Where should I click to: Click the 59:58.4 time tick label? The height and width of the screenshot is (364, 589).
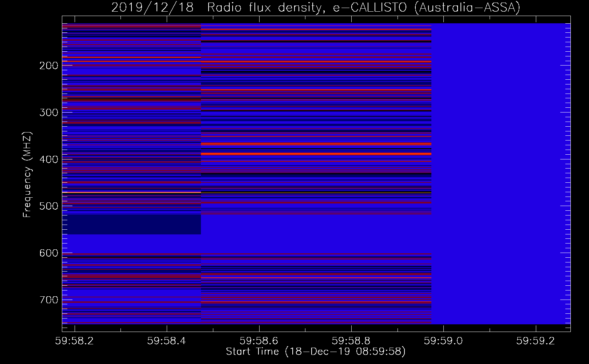pyautogui.click(x=167, y=341)
